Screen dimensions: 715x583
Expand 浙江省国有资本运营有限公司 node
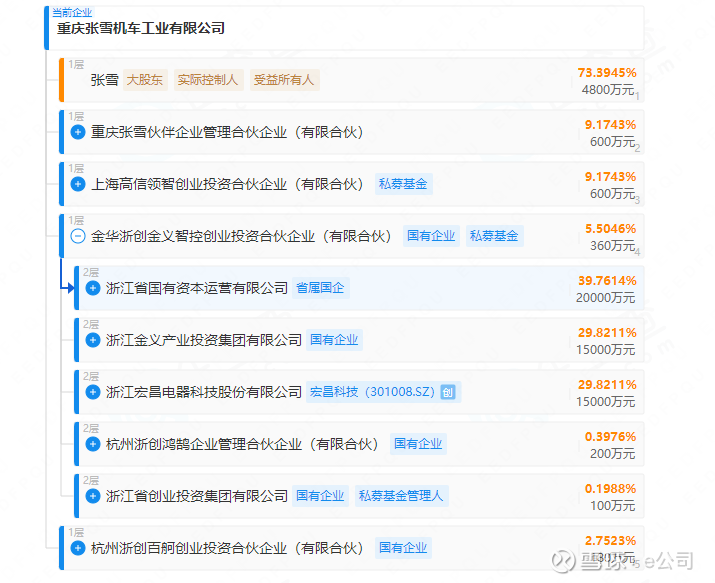click(x=93, y=288)
